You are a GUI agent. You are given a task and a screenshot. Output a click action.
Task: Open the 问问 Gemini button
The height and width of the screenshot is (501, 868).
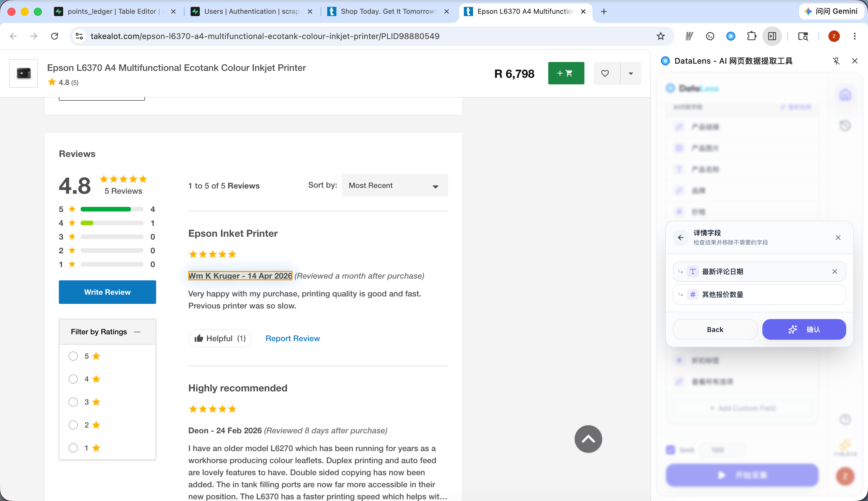[x=831, y=11]
